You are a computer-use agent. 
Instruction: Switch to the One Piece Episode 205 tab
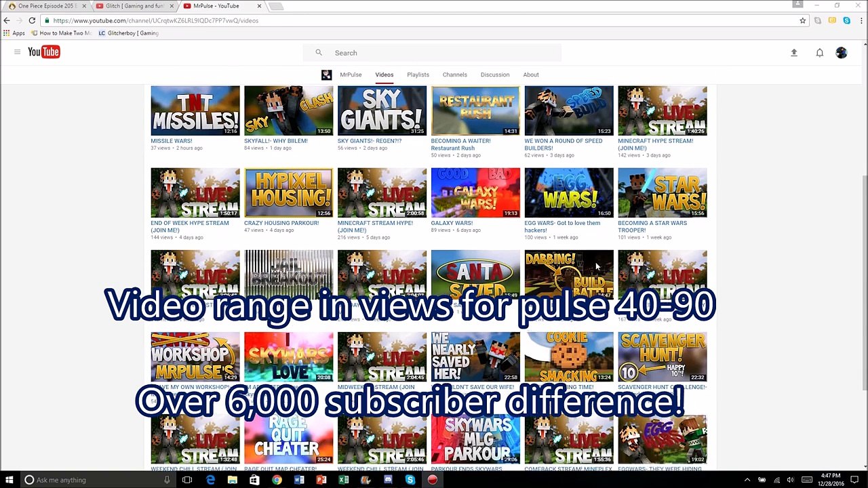click(x=46, y=6)
